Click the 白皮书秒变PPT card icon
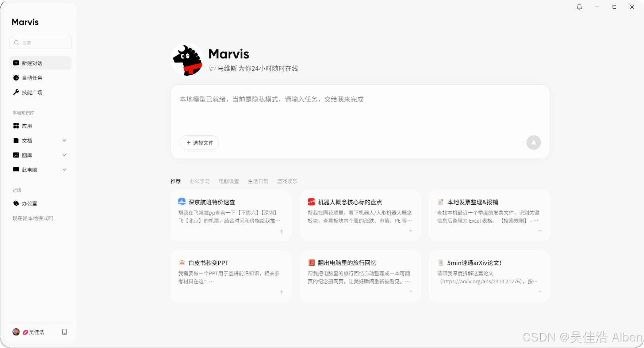Viewport: 644px width, 348px height. pos(182,262)
